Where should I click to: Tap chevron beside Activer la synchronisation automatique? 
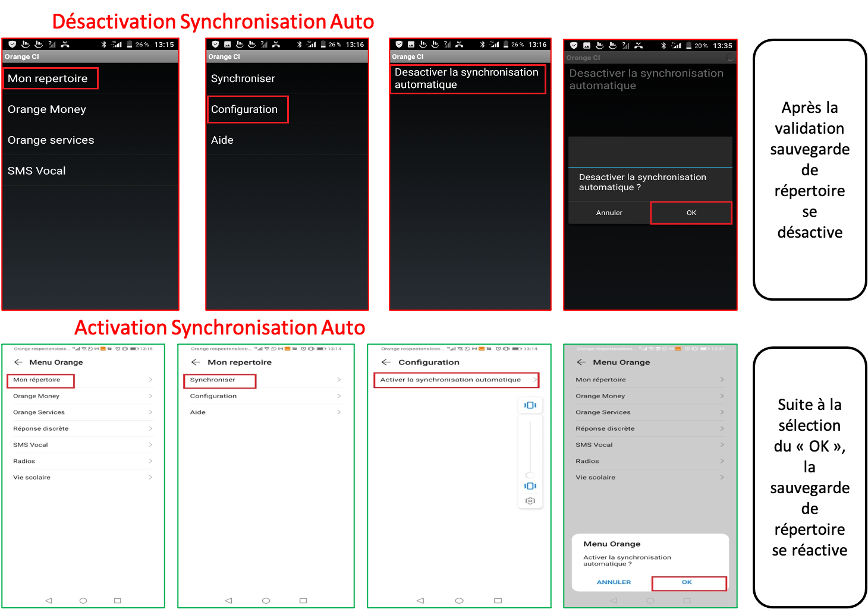(535, 380)
